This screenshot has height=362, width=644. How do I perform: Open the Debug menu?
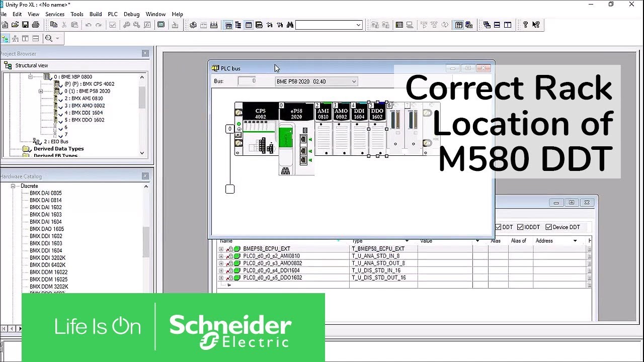[131, 14]
